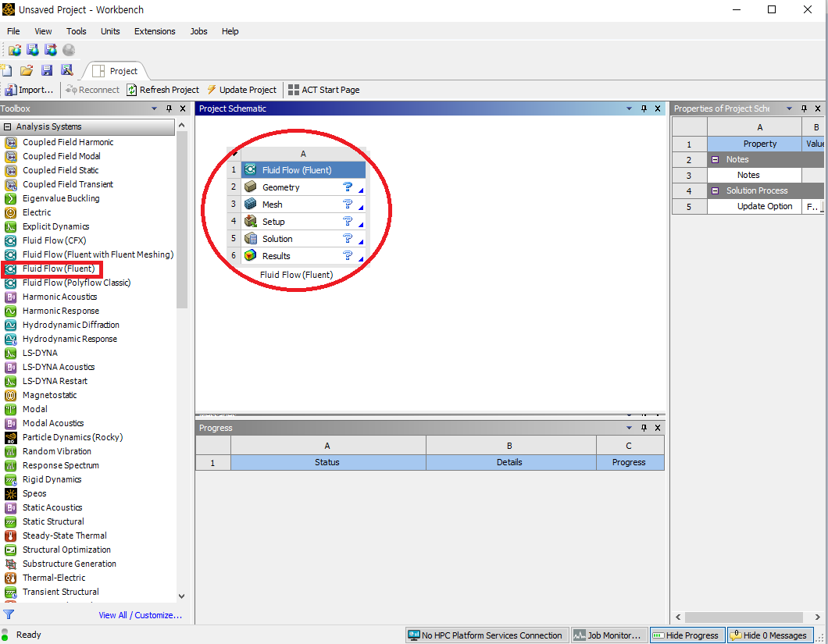828x644 pixels.
Task: Pin the Properties panel
Action: click(x=804, y=109)
